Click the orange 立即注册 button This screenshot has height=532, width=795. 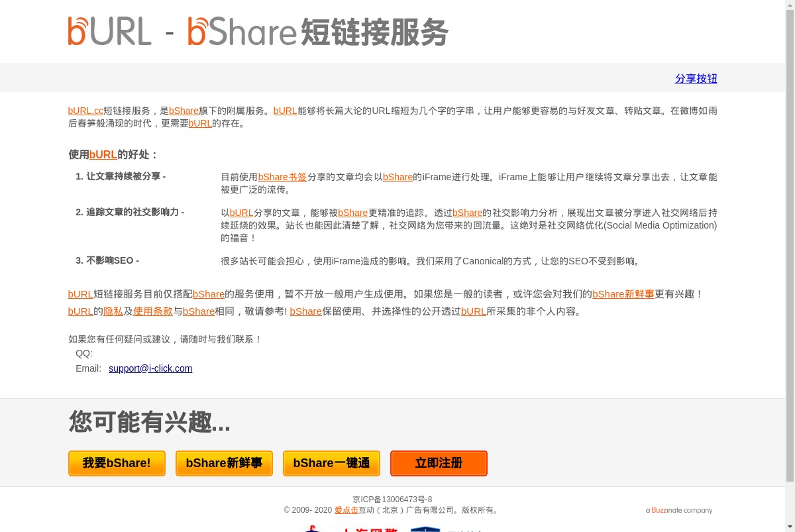click(439, 463)
